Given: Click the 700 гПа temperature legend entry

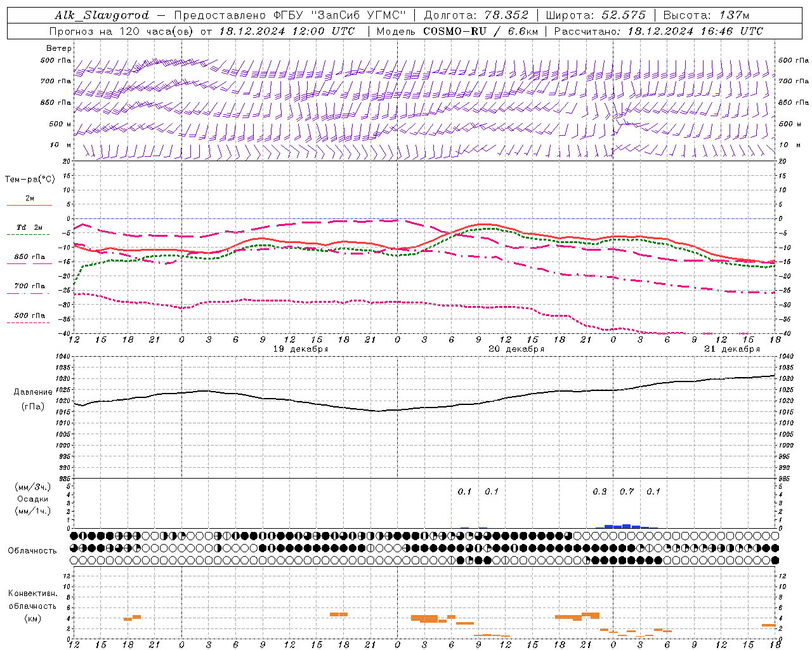Looking at the screenshot, I should coord(30,286).
